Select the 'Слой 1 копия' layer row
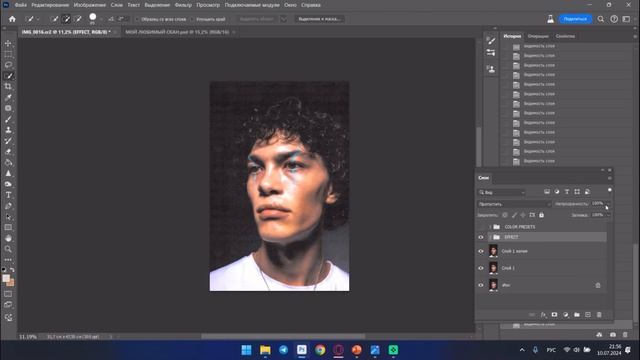 pos(547,251)
